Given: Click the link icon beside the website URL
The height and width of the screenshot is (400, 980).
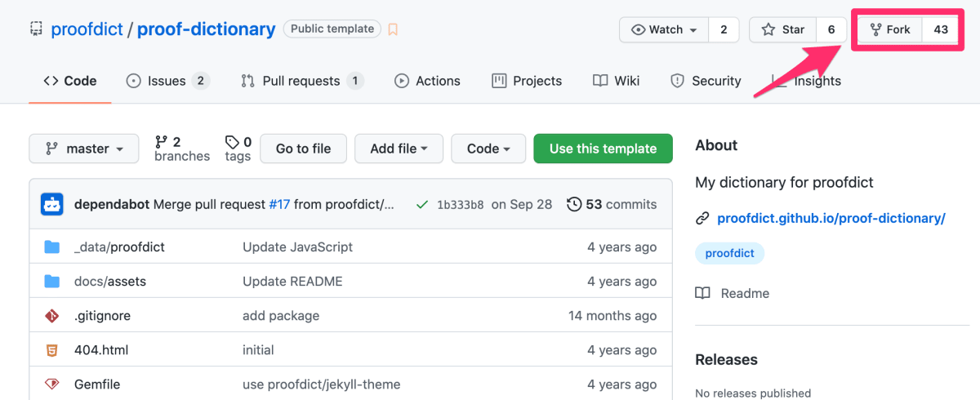Looking at the screenshot, I should click(x=702, y=218).
